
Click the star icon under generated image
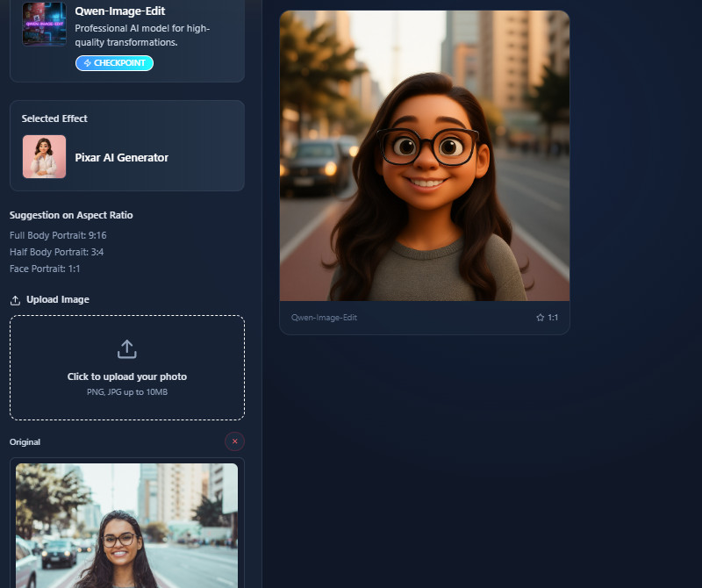(541, 318)
